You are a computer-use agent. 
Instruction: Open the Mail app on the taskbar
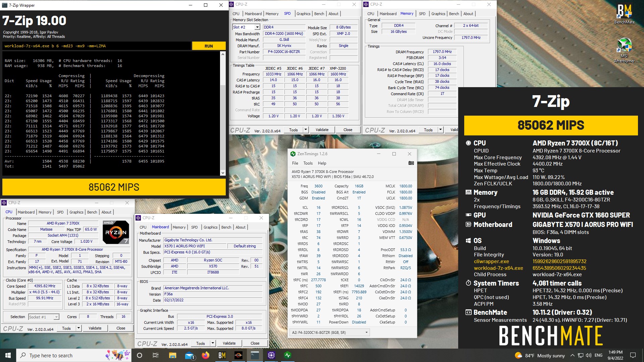point(189,355)
